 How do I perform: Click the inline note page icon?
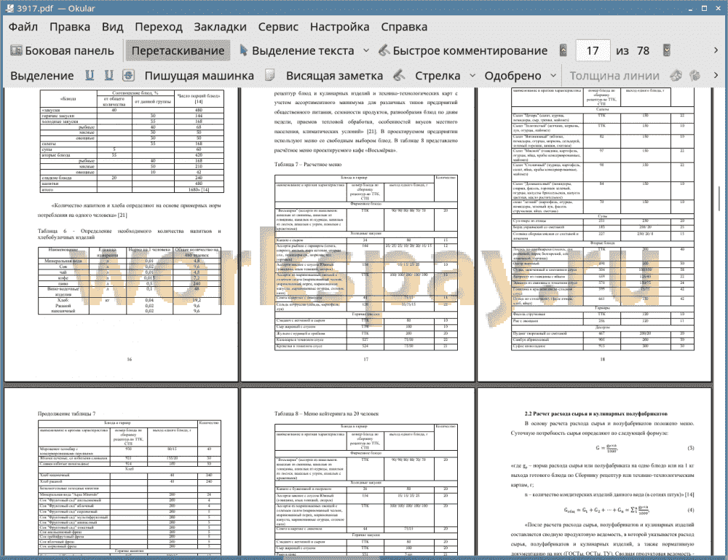point(270,75)
